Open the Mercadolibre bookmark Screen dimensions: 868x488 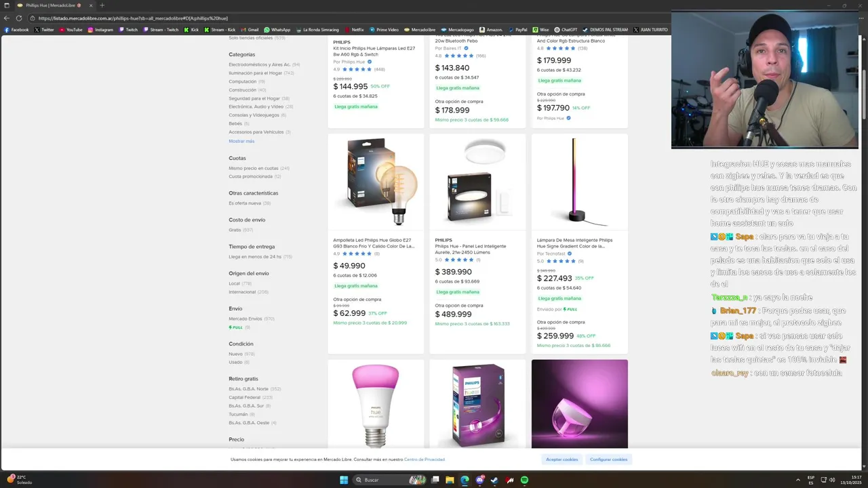pos(420,30)
